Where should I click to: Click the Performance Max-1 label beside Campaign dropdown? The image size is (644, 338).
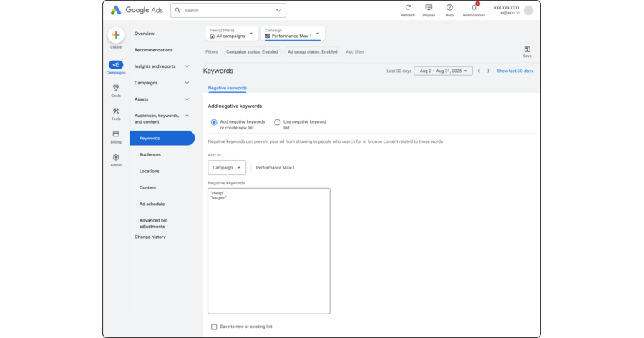[x=275, y=168]
